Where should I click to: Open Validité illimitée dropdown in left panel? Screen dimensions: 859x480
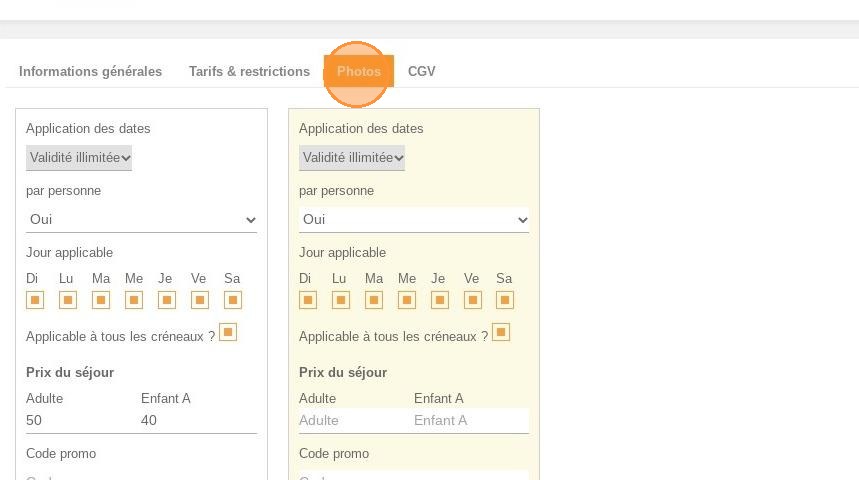click(79, 158)
